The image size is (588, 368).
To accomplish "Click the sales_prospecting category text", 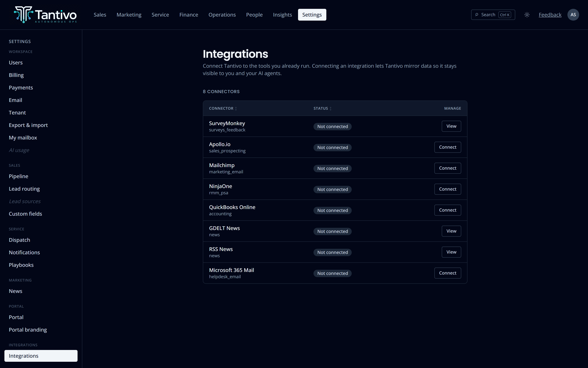I will [227, 151].
